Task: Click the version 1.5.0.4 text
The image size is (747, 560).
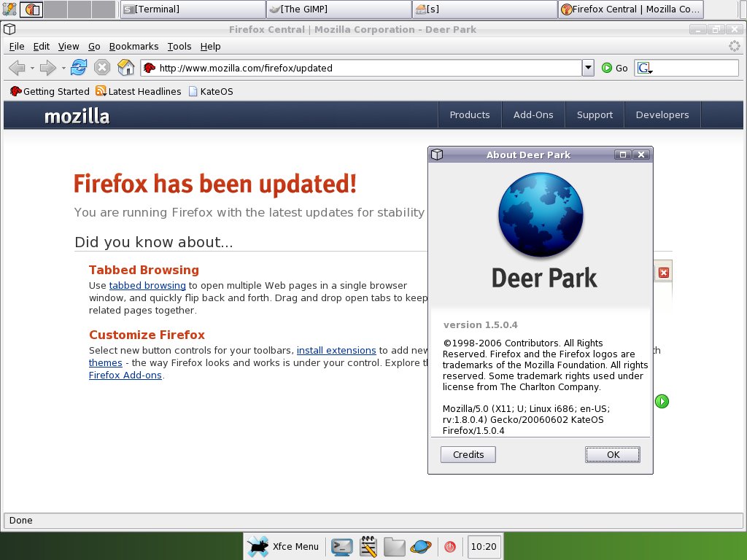Action: point(480,324)
